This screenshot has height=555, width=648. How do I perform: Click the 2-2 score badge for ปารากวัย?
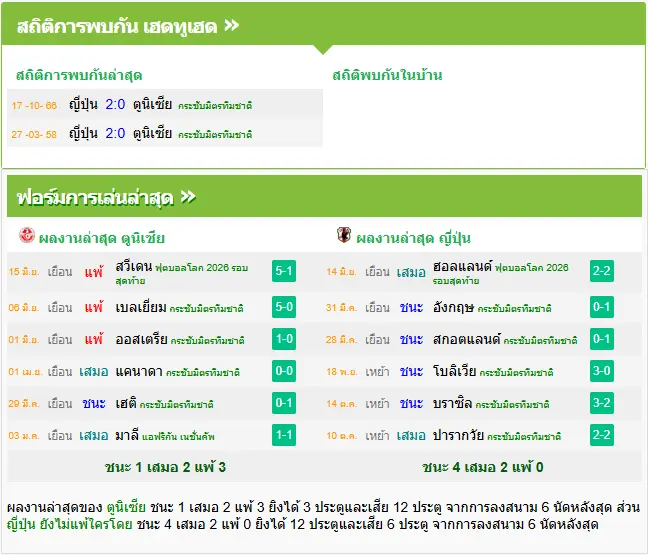click(602, 435)
